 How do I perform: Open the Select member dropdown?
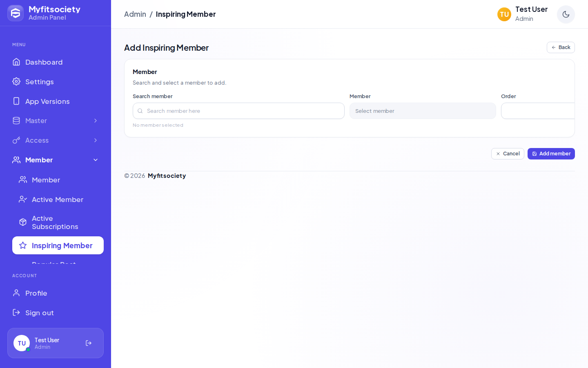(423, 111)
